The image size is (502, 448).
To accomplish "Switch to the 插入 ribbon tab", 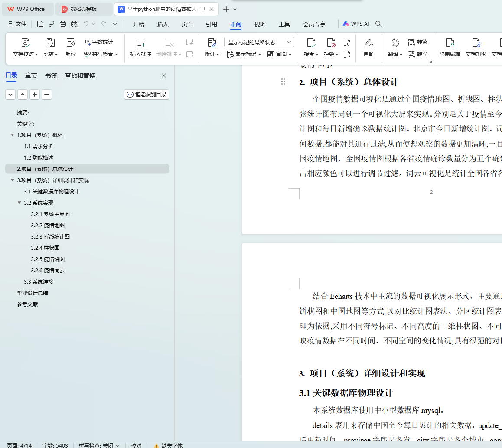I will click(x=163, y=24).
